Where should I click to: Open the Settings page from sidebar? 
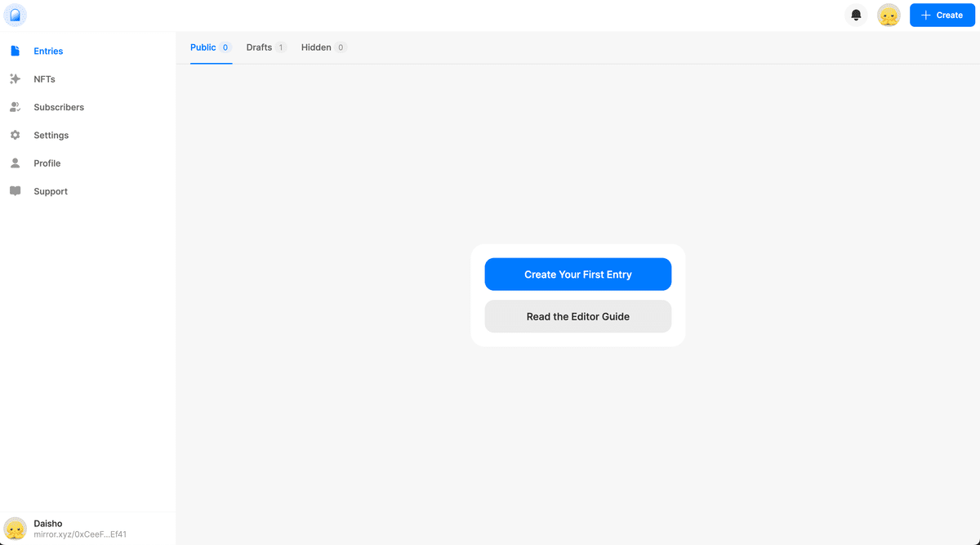pyautogui.click(x=51, y=135)
